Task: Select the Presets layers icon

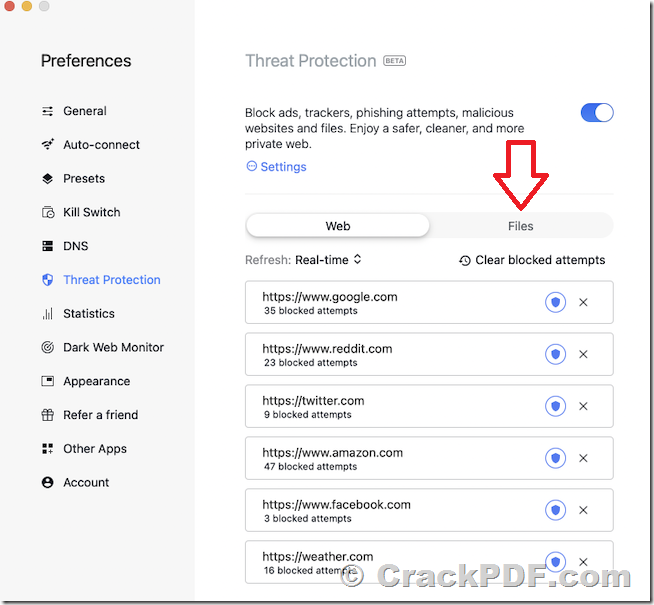Action: pos(48,178)
